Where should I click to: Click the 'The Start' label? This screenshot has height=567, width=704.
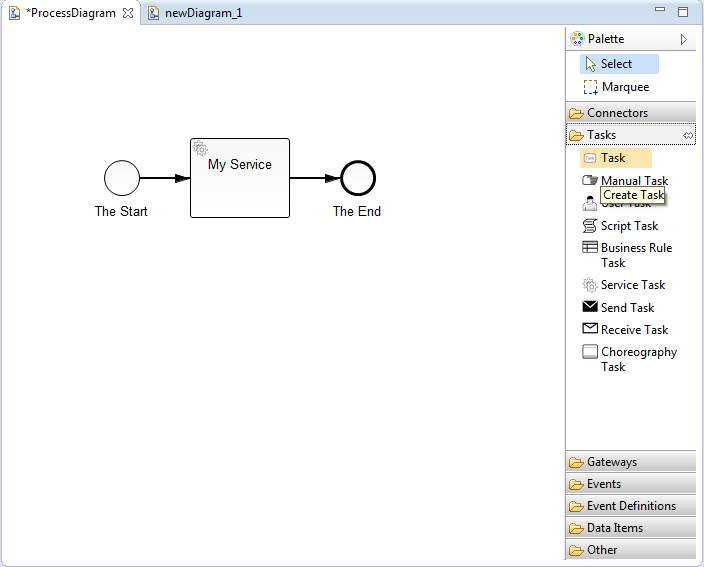click(121, 211)
